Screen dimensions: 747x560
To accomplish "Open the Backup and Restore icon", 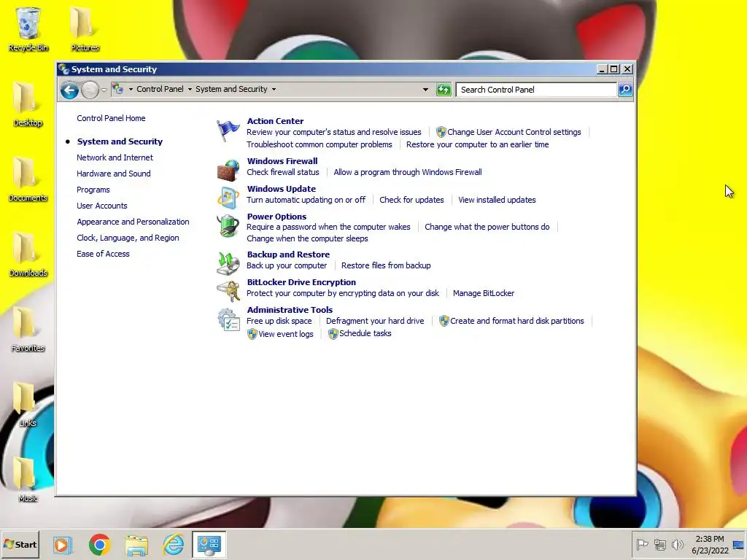I will point(228,263).
